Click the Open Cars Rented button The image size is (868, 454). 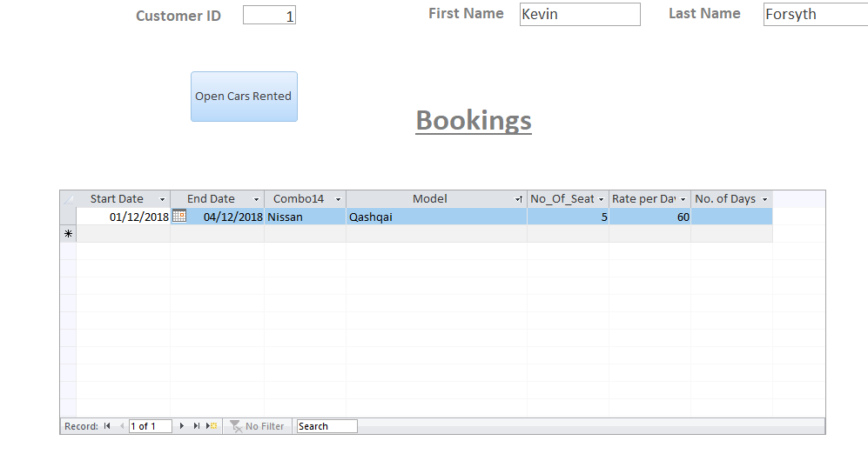click(x=244, y=97)
